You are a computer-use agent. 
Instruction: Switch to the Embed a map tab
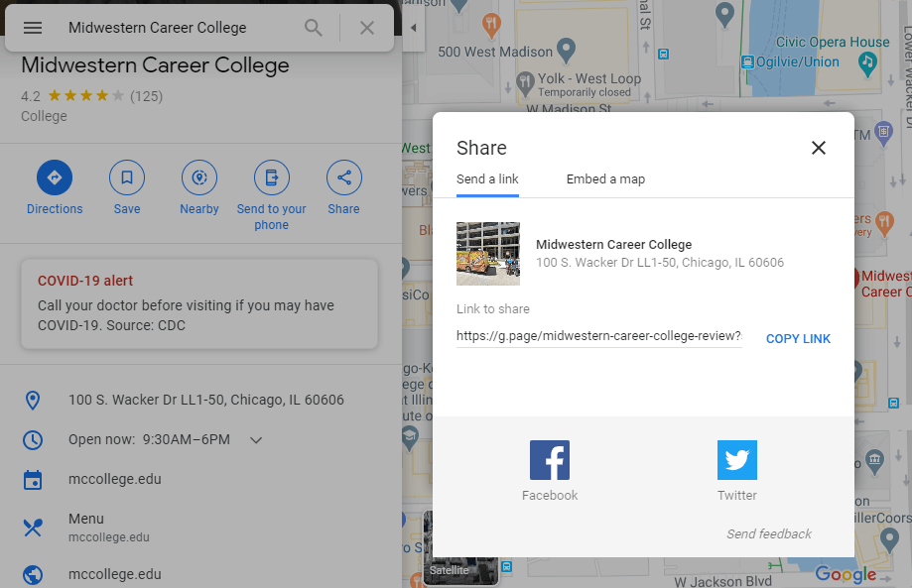click(605, 179)
